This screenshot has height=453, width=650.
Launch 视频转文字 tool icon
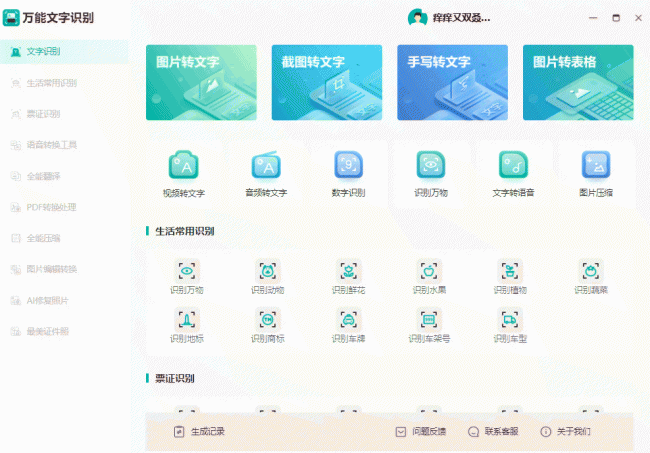pyautogui.click(x=184, y=165)
